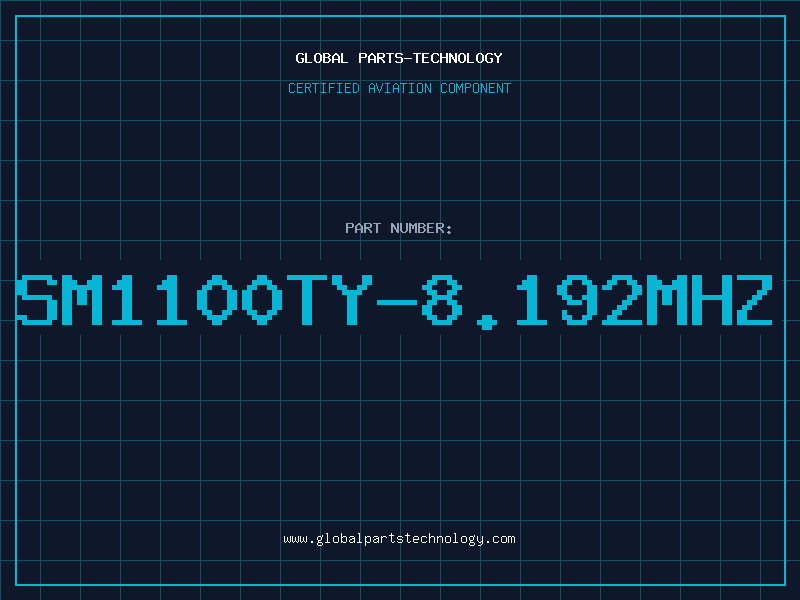Click the SM letters starting the part number
This screenshot has width=800, height=600.
[x=60, y=300]
